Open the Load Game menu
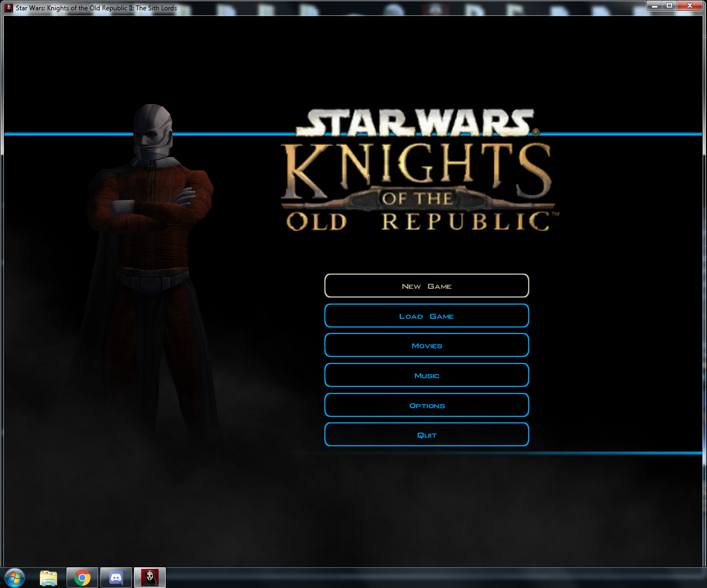Screen dimensions: 707x588 tap(426, 316)
